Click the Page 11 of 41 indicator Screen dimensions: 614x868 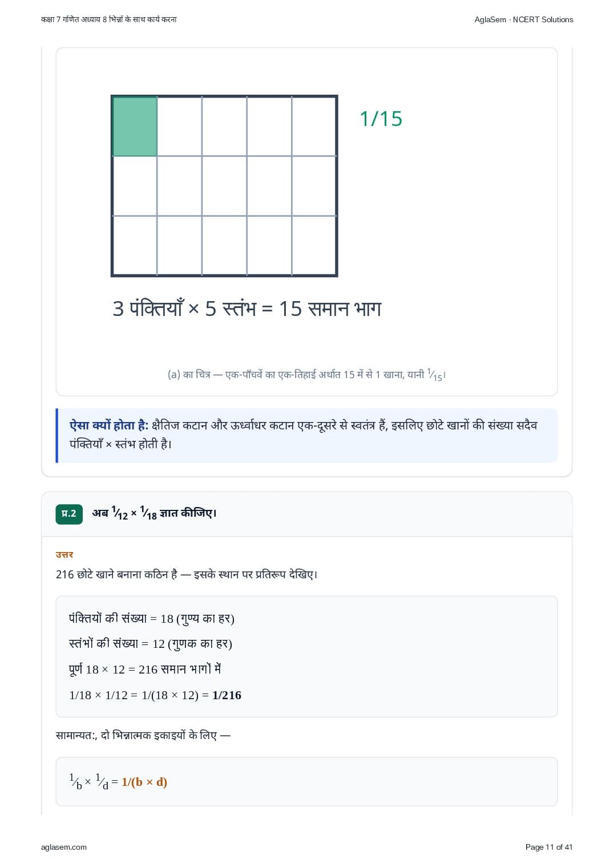[x=549, y=847]
